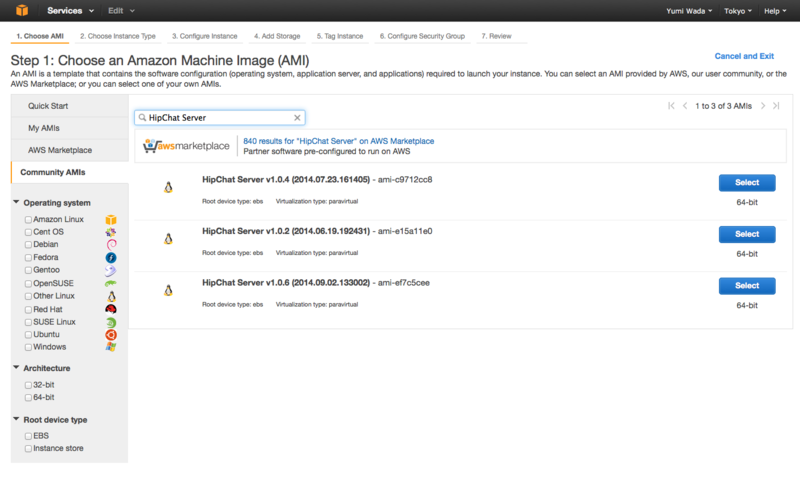Clear the HipChat Server search text
Image resolution: width=800 pixels, height=481 pixels.
pyautogui.click(x=297, y=118)
